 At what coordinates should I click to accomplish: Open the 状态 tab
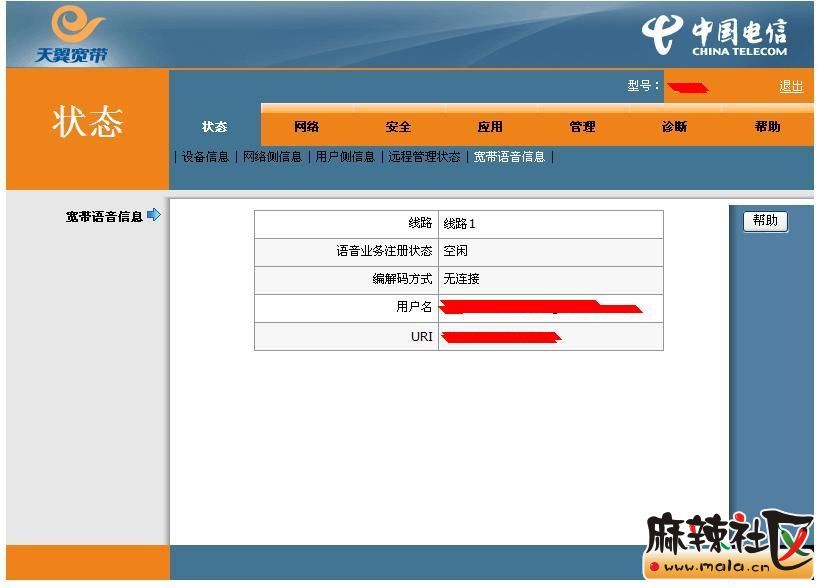click(x=214, y=127)
